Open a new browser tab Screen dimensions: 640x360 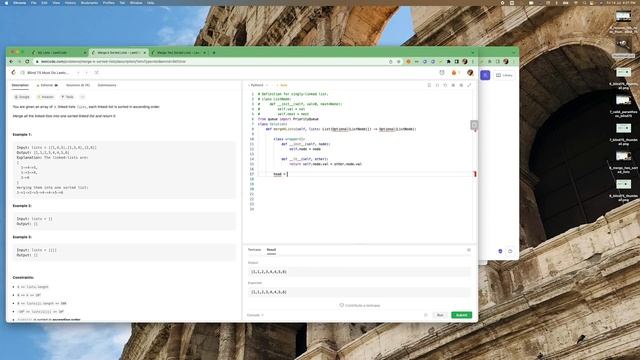click(x=214, y=53)
